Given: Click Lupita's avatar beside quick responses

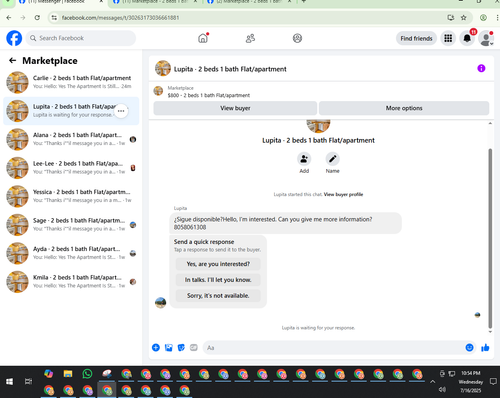Looking at the screenshot, I should 161,303.
